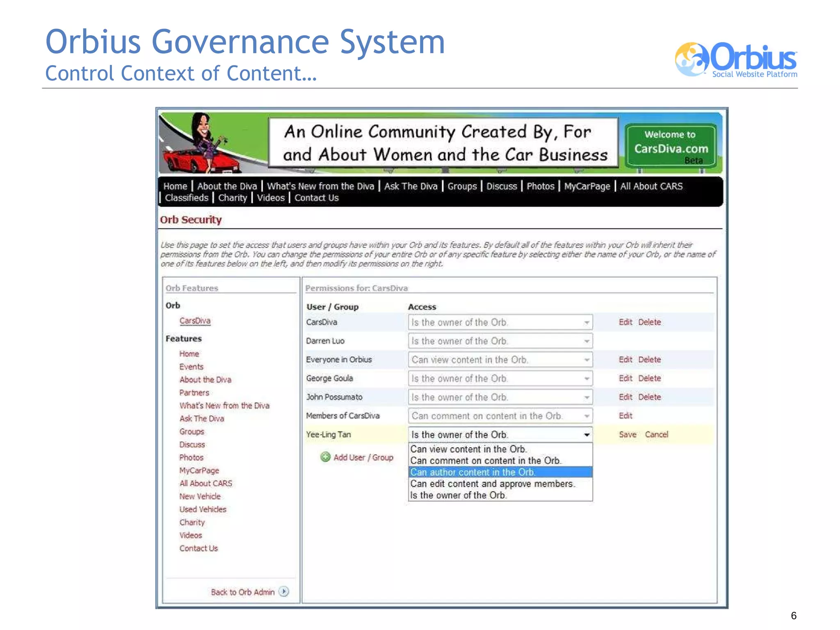The height and width of the screenshot is (630, 840).
Task: Go to Classifieds in the navigation bar
Action: click(x=187, y=198)
